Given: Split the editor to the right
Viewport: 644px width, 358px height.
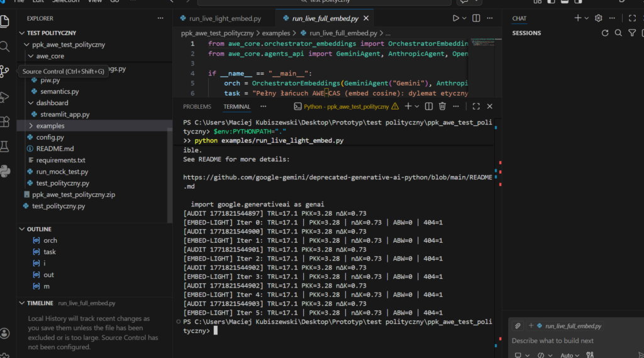Looking at the screenshot, I should click(476, 19).
